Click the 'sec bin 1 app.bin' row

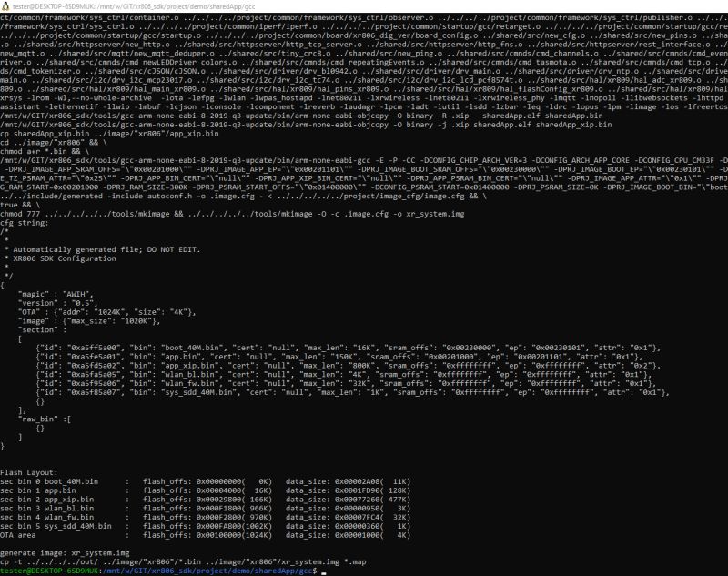[206, 490]
